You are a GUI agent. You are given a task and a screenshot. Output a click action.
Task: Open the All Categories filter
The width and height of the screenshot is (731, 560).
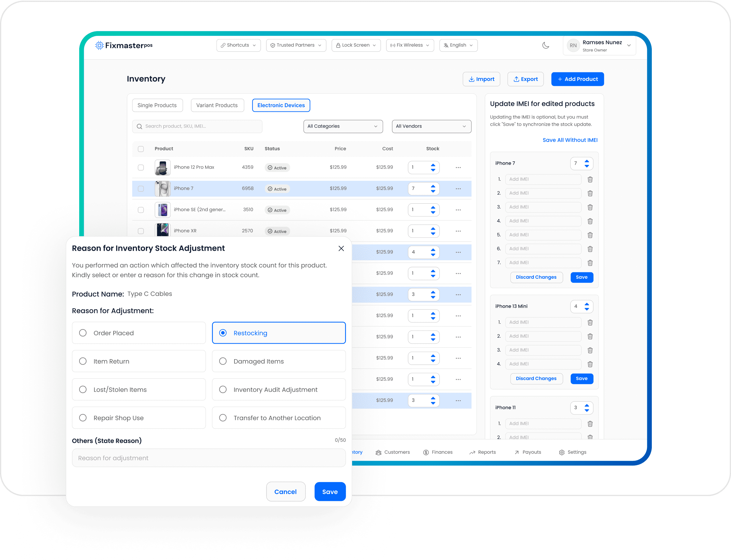point(343,126)
